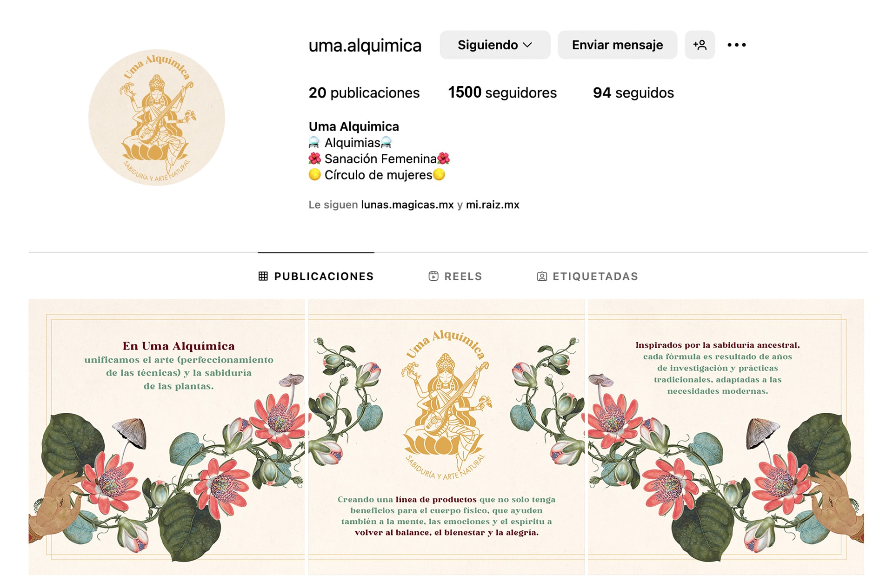Click the Enviar mensaje button
Screen dimensions: 893x588
pyautogui.click(x=617, y=45)
